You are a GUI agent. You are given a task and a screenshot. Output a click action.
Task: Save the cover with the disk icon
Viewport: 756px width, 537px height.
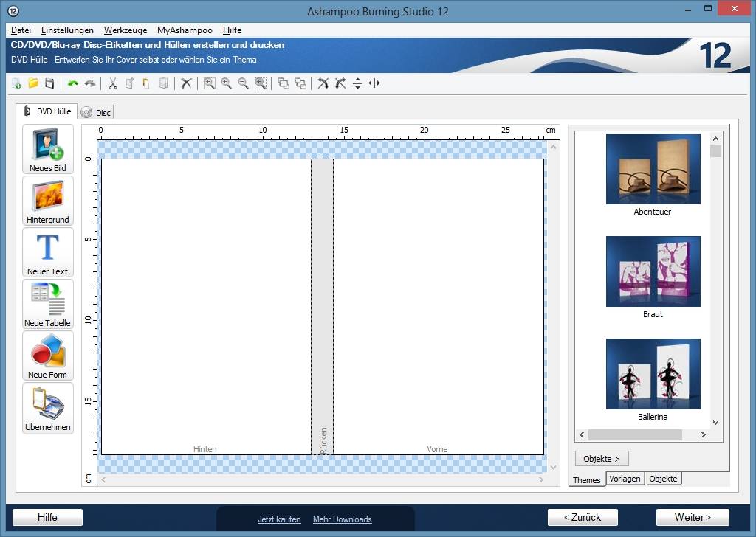(49, 83)
